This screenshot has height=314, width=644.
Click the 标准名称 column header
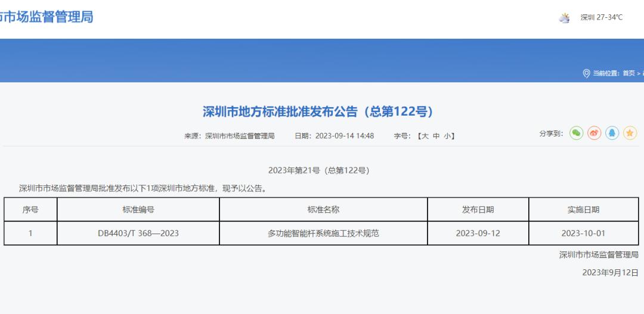pyautogui.click(x=323, y=210)
